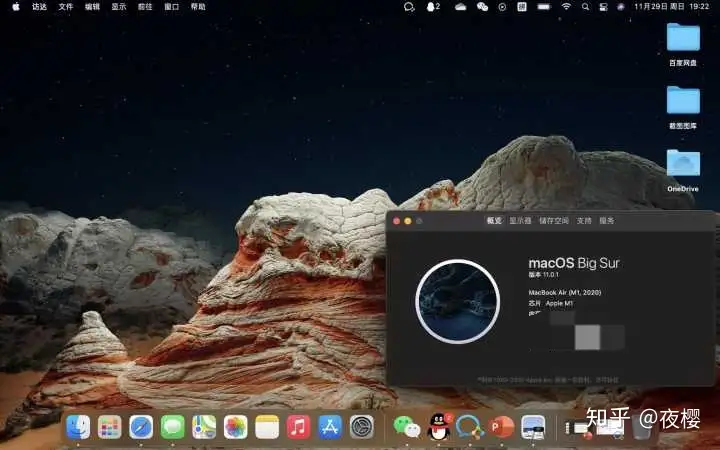Open the 文件 menu
Viewport: 720px width, 450px height.
click(x=66, y=6)
